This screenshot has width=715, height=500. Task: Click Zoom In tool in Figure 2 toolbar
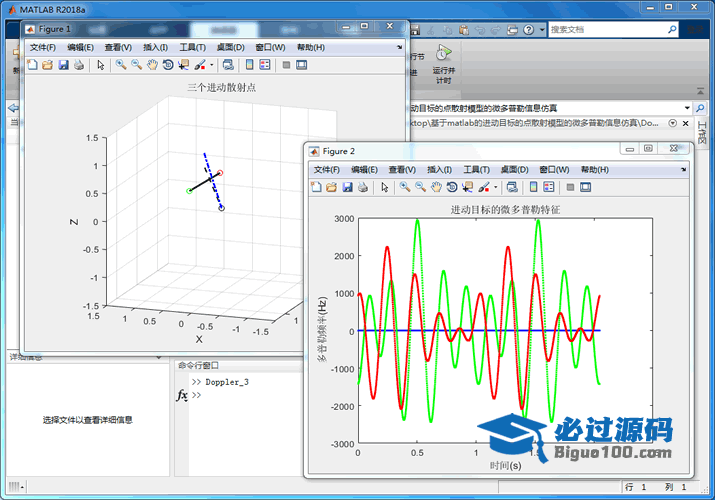pos(404,187)
